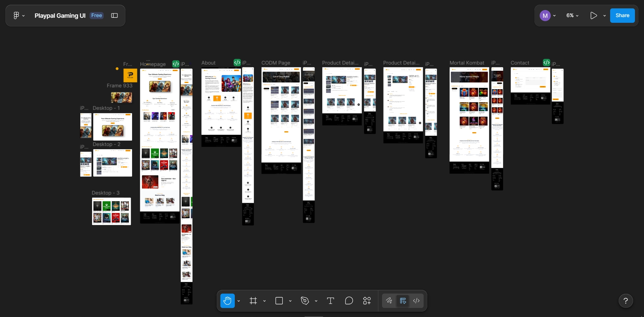Click the Contact desktop frame preview

click(x=530, y=86)
